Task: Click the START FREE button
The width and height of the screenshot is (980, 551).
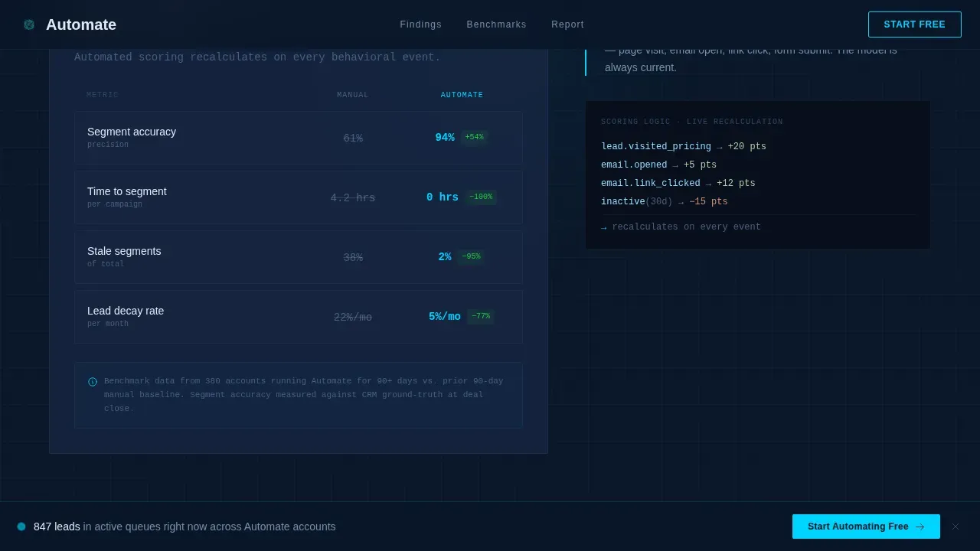Action: coord(915,24)
